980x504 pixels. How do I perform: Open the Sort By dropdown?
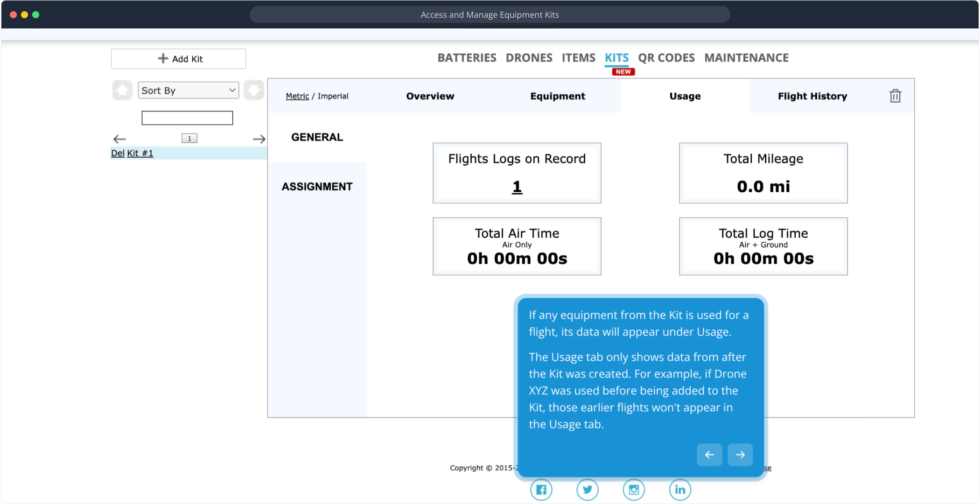point(188,91)
